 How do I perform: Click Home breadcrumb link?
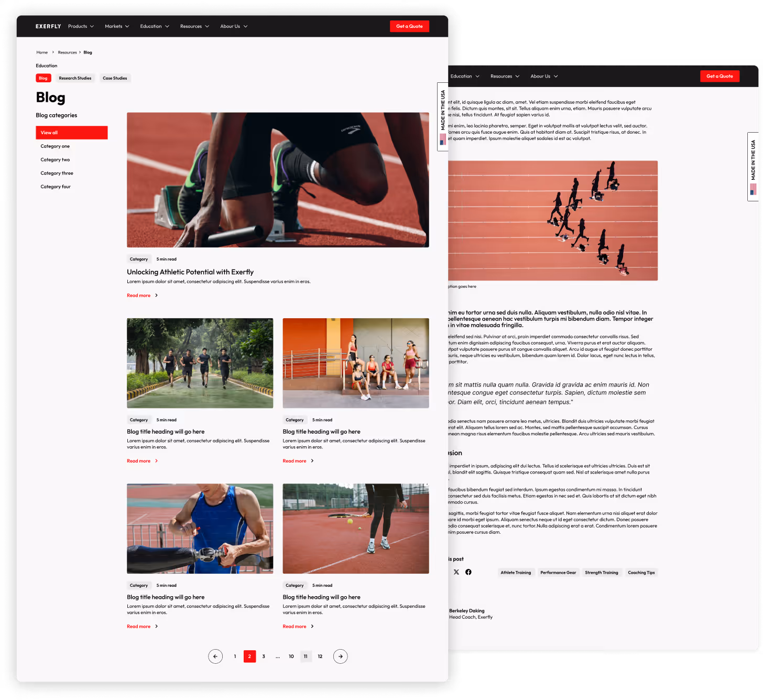tap(42, 52)
